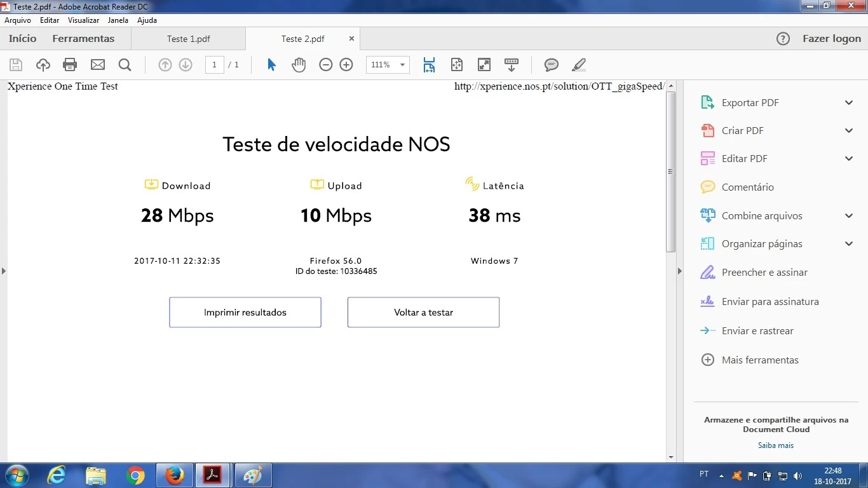Close the Teste 2.pdf tab
868x488 pixels.
(x=351, y=39)
